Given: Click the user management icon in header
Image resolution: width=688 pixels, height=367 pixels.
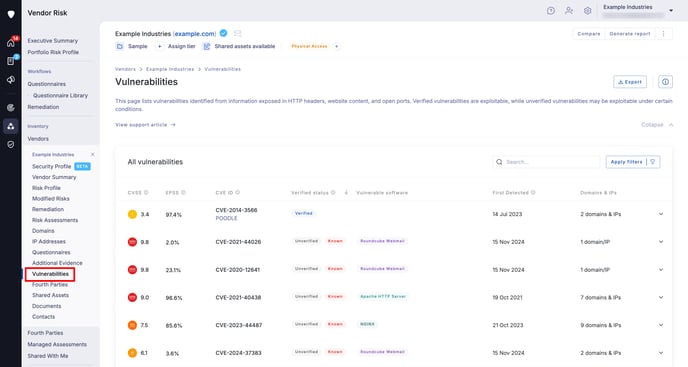Looking at the screenshot, I should point(569,11).
